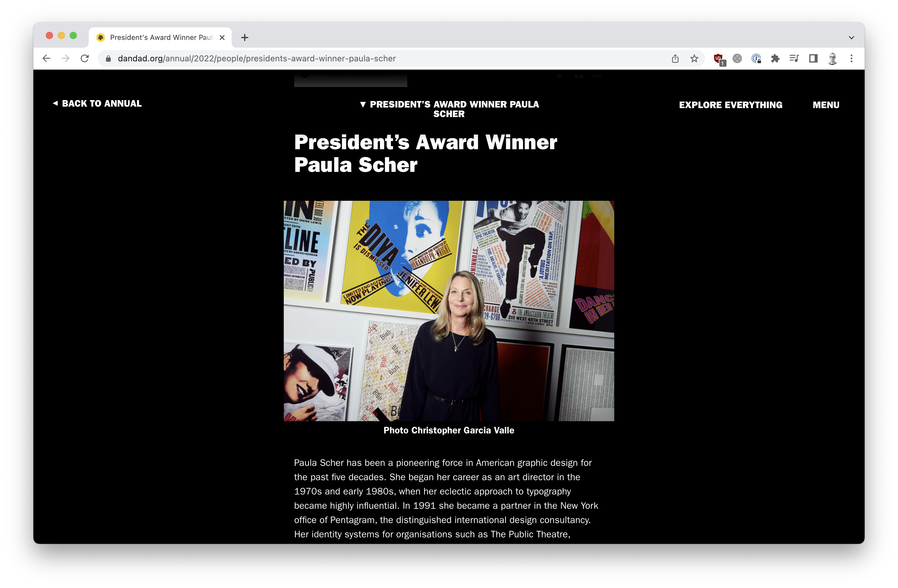Select the President's Award Winner tab
Screen dimensions: 898x588
click(x=160, y=37)
